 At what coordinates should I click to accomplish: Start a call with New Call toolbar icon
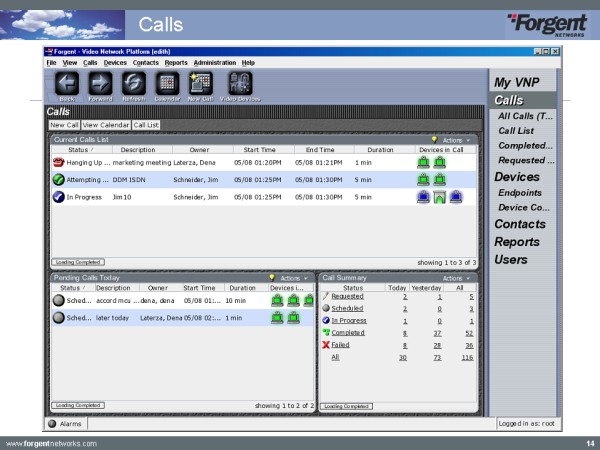(x=200, y=84)
